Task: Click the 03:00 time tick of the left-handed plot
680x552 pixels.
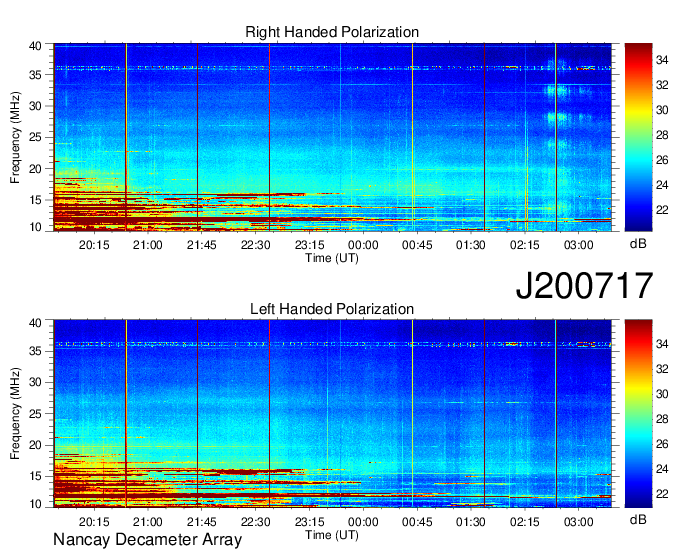Action: [579, 522]
